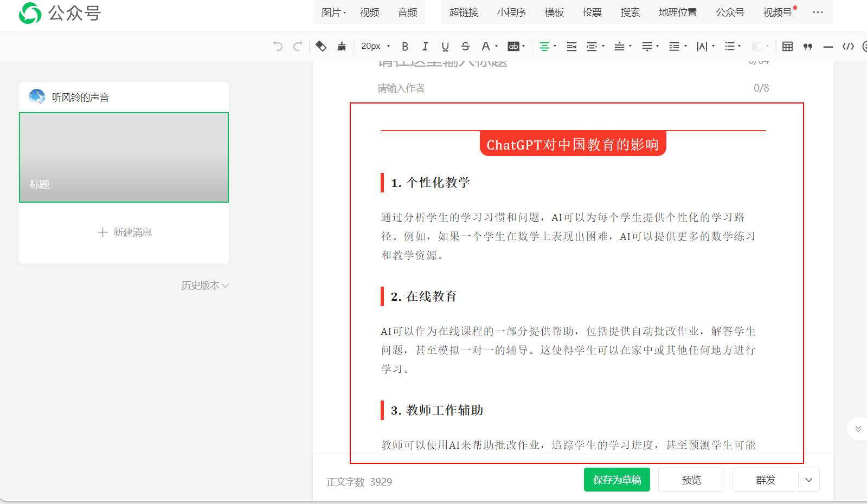Viewport: 867px width, 504px height.
Task: Click 保存为草稿 to save the draft
Action: click(x=617, y=480)
